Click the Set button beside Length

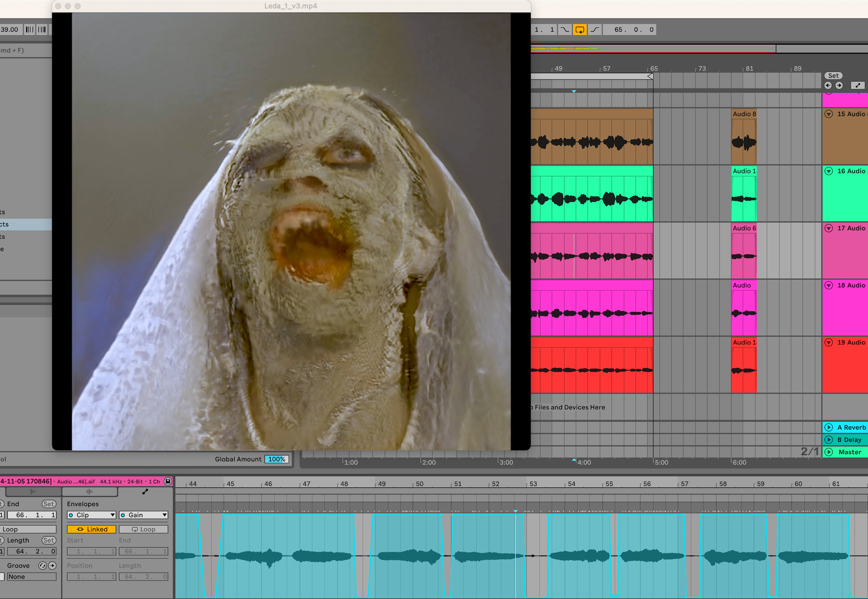coord(49,540)
